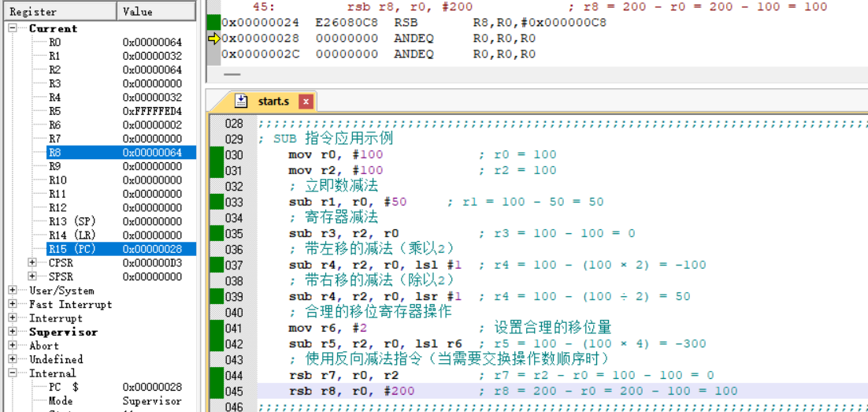This screenshot has width=868, height=412.
Task: Toggle breakpoint margin at line 033
Action: click(215, 202)
